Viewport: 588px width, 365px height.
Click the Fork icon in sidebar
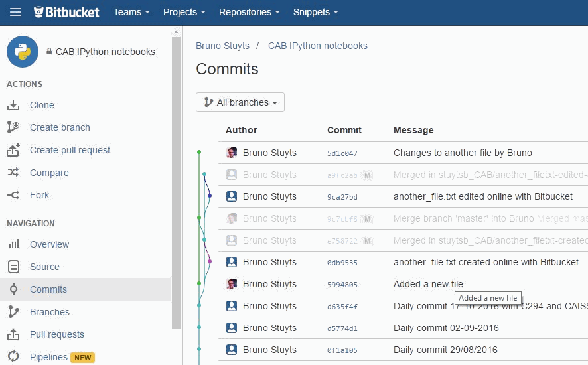pyautogui.click(x=13, y=195)
